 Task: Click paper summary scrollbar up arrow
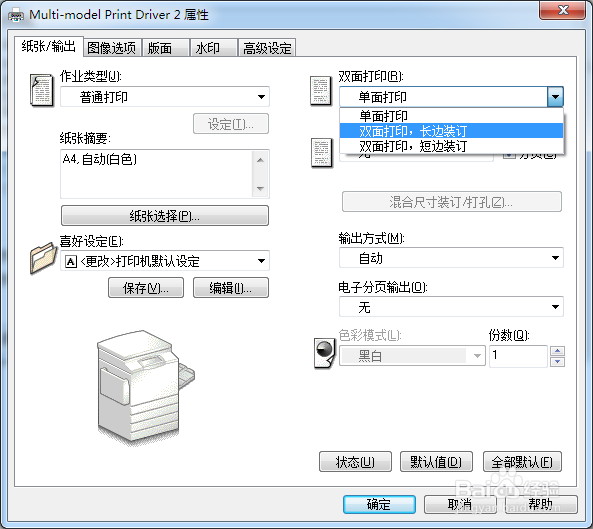tap(260, 160)
